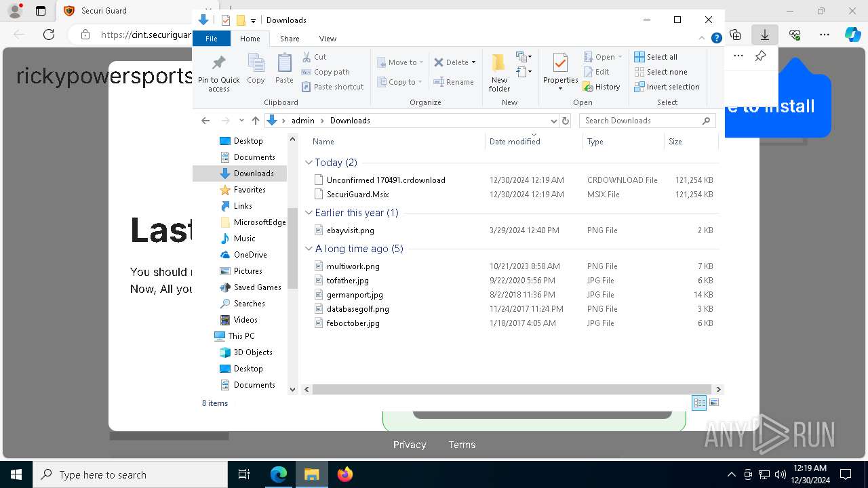This screenshot has height=488, width=868.
Task: Click the Copy ribbon icon
Action: pos(256,68)
